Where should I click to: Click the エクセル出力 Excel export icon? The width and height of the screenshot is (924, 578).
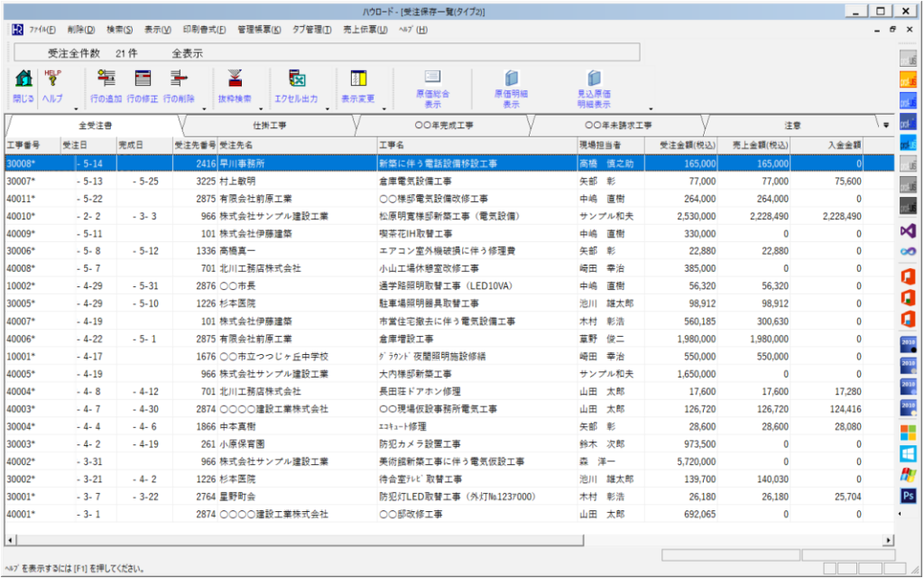tap(297, 79)
